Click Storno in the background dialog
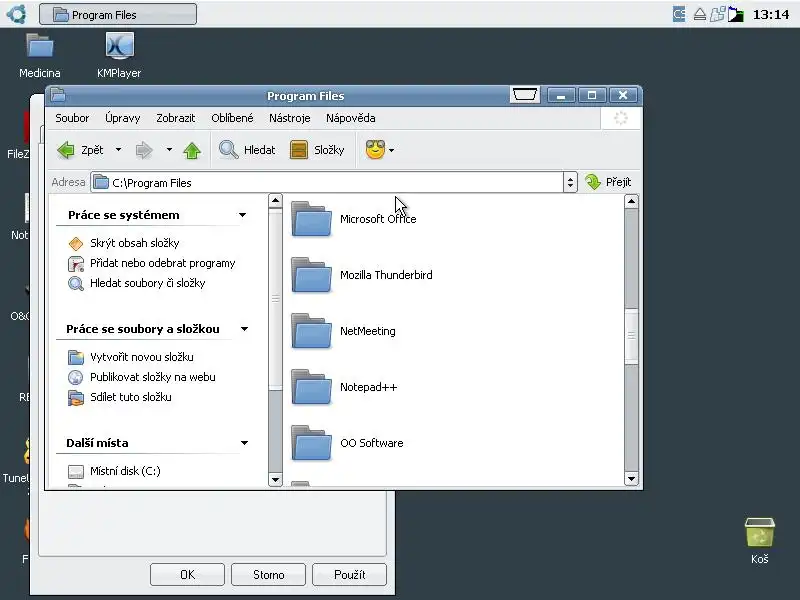The width and height of the screenshot is (800, 600). point(268,574)
